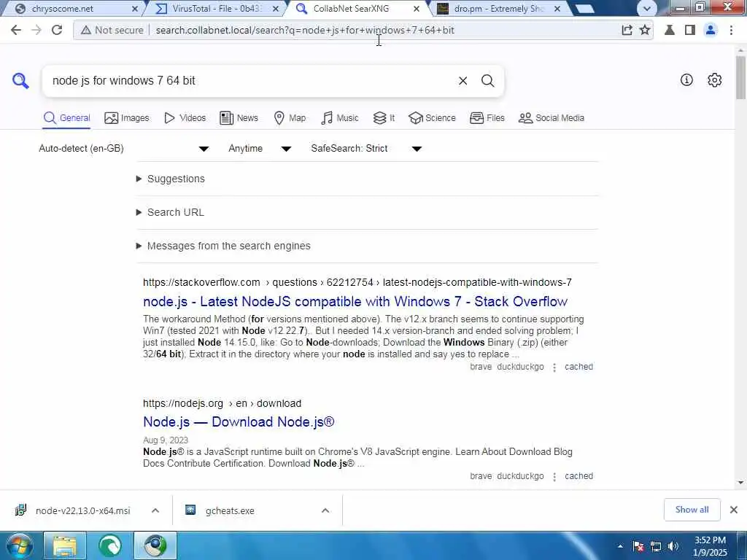This screenshot has width=747, height=560.
Task: Reload the current page
Action: [x=57, y=30]
